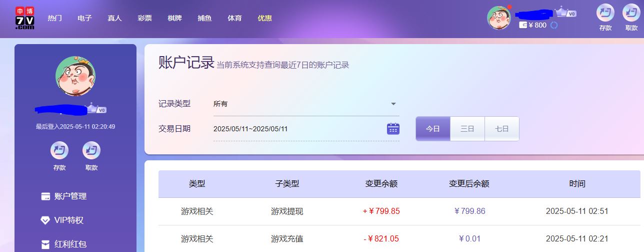Select the 今日 date range option
Screen dimensions: 644x252
click(433, 129)
